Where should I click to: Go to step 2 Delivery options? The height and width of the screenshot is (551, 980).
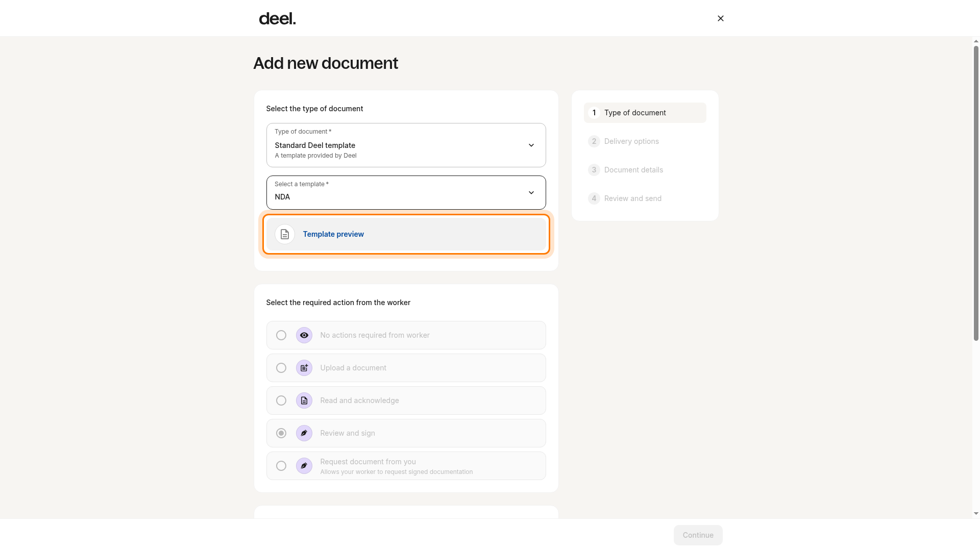(x=645, y=141)
